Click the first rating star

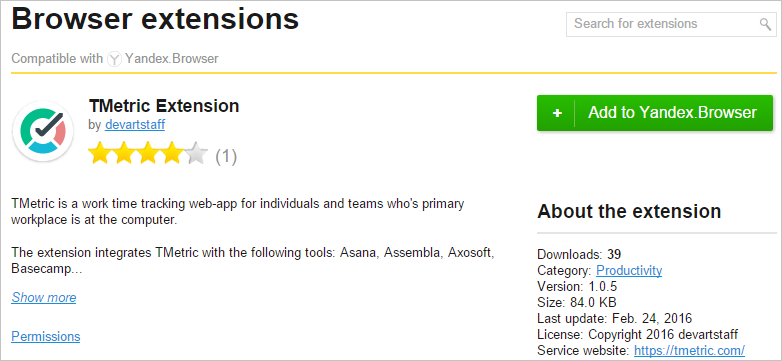point(98,153)
